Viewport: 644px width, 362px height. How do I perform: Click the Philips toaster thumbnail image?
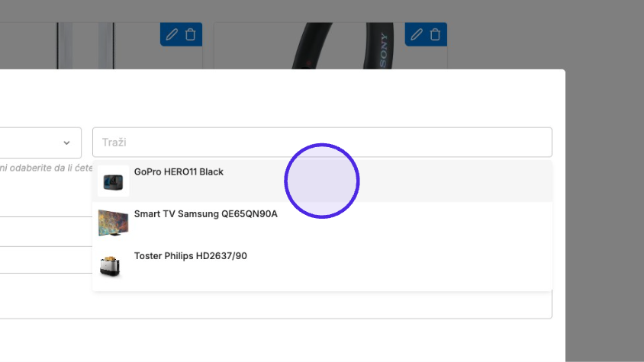point(110,266)
